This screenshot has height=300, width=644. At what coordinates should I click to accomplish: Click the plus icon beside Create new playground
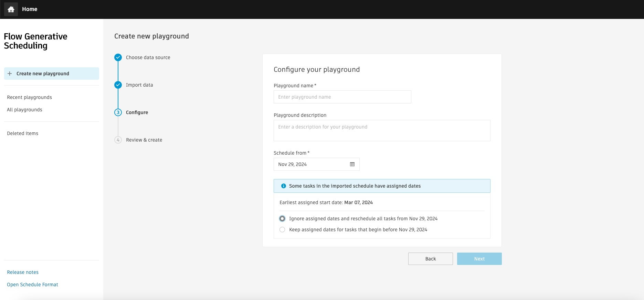click(x=10, y=74)
